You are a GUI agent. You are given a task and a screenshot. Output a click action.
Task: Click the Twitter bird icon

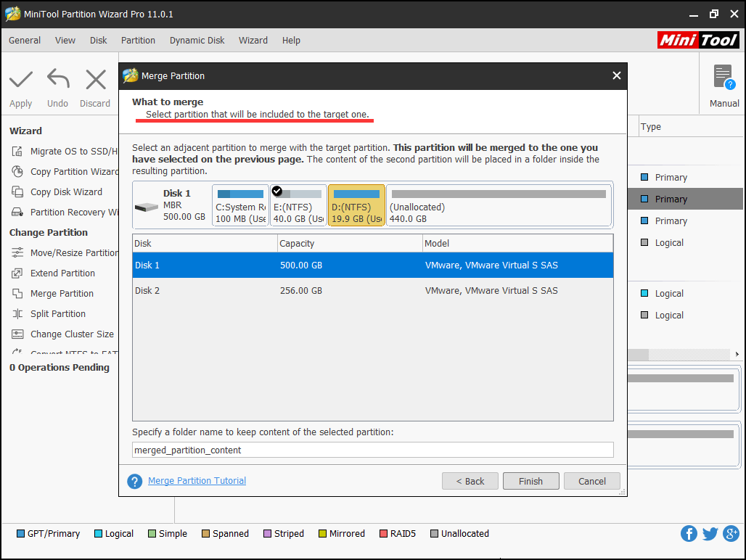click(710, 533)
